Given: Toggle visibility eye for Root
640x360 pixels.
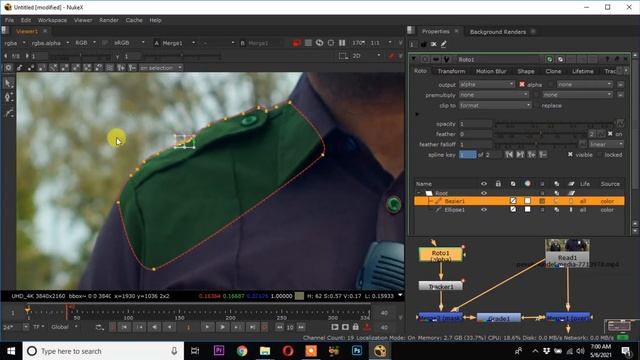Looking at the screenshot, I should pyautogui.click(x=484, y=193).
